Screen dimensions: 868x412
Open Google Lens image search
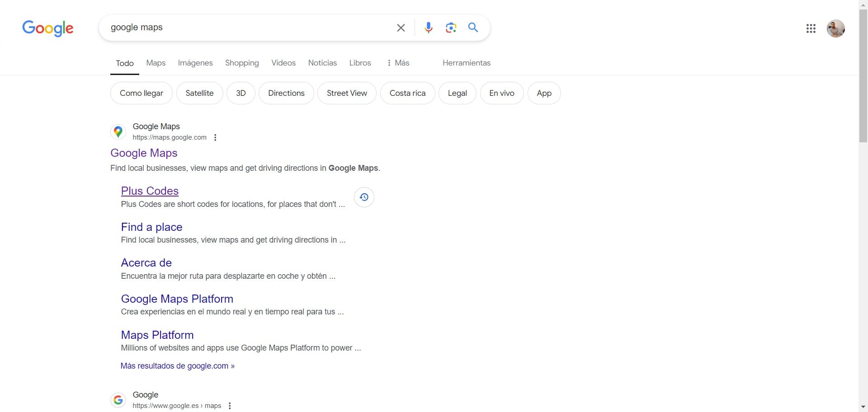click(x=451, y=28)
